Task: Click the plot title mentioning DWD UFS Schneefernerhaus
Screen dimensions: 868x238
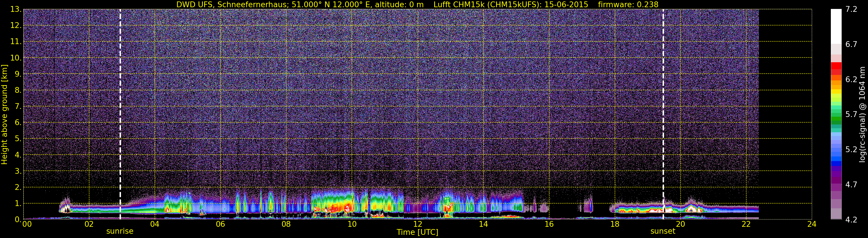Action: [x=417, y=4]
